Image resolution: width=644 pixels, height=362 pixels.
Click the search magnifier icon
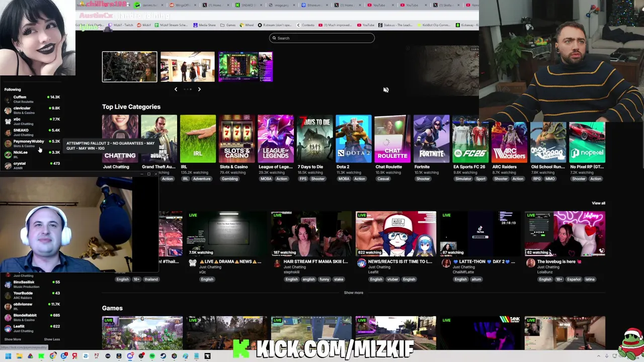[274, 38]
